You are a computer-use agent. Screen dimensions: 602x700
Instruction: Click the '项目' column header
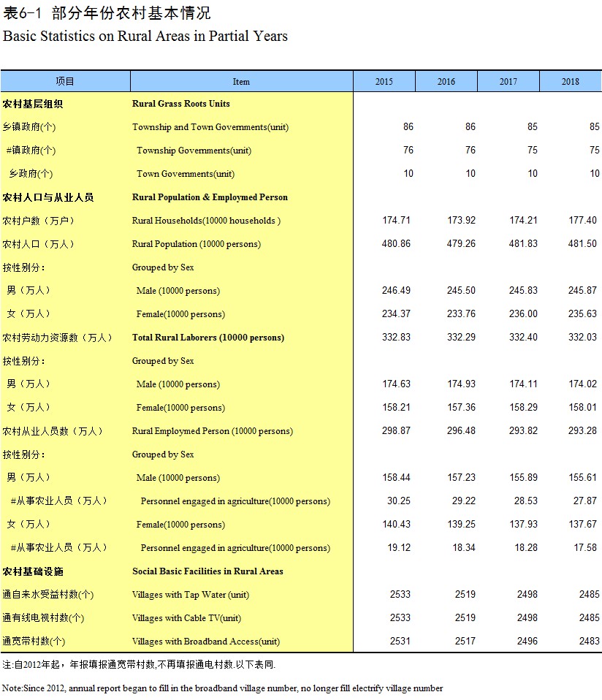(65, 81)
